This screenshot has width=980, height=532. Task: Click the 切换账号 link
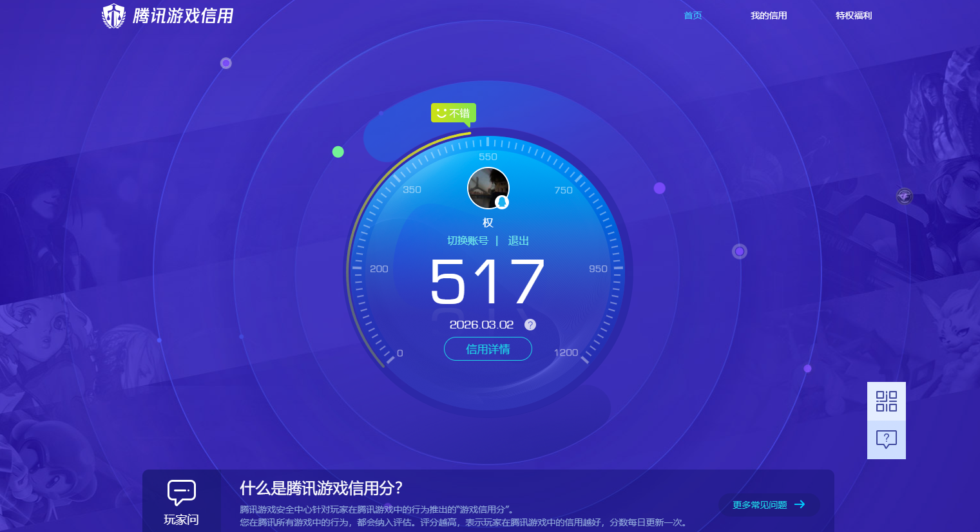(x=468, y=240)
